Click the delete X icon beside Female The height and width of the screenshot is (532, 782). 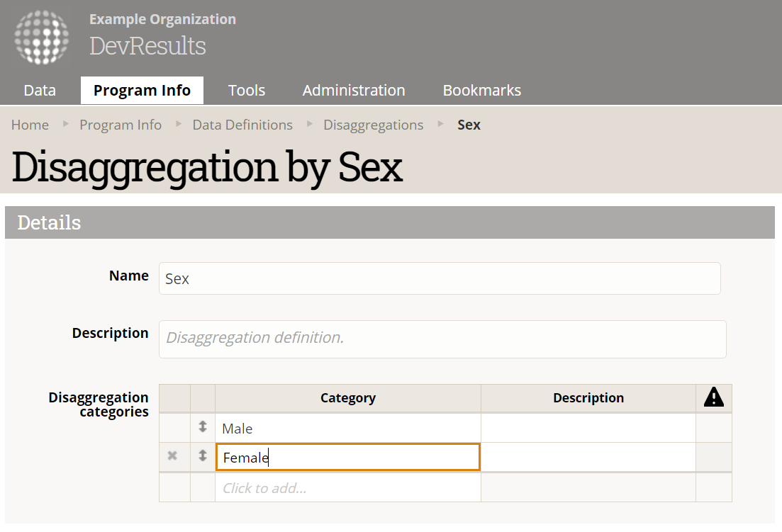[172, 456]
